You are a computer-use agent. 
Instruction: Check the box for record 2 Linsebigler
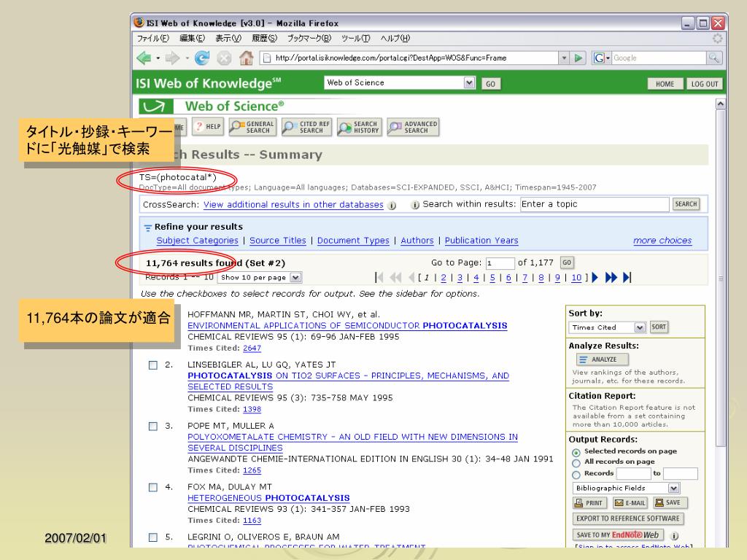click(x=153, y=365)
